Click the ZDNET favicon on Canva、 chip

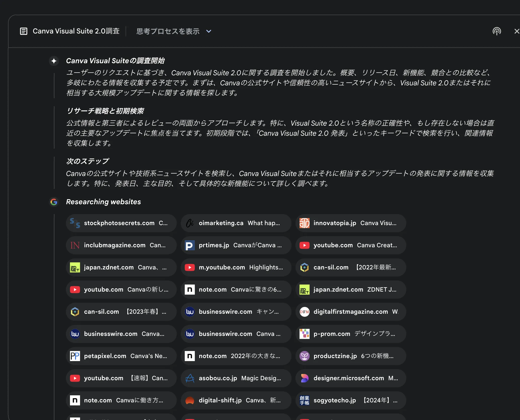coord(75,267)
